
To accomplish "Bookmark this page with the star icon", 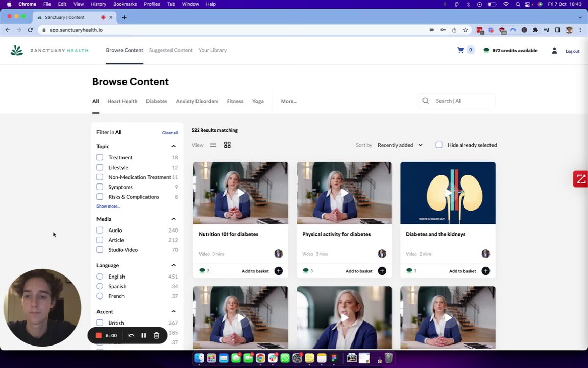I will click(465, 30).
